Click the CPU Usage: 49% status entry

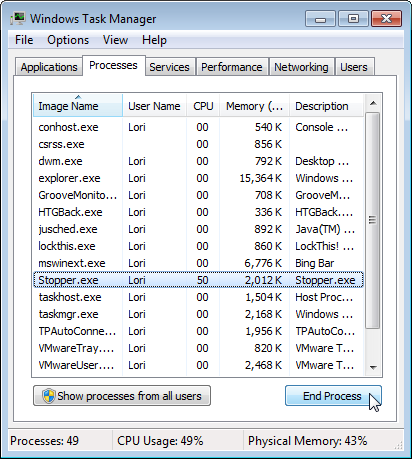click(x=160, y=441)
